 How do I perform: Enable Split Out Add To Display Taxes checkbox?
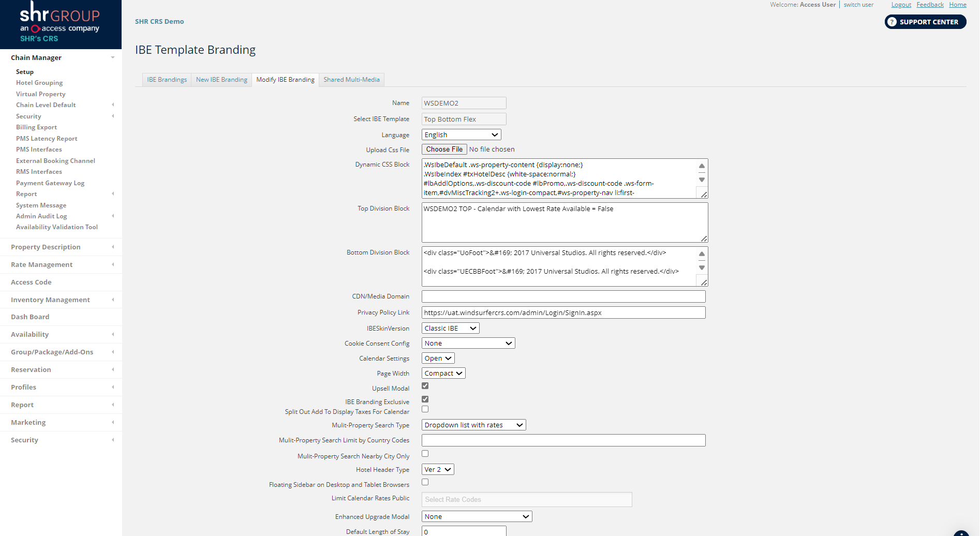click(425, 409)
